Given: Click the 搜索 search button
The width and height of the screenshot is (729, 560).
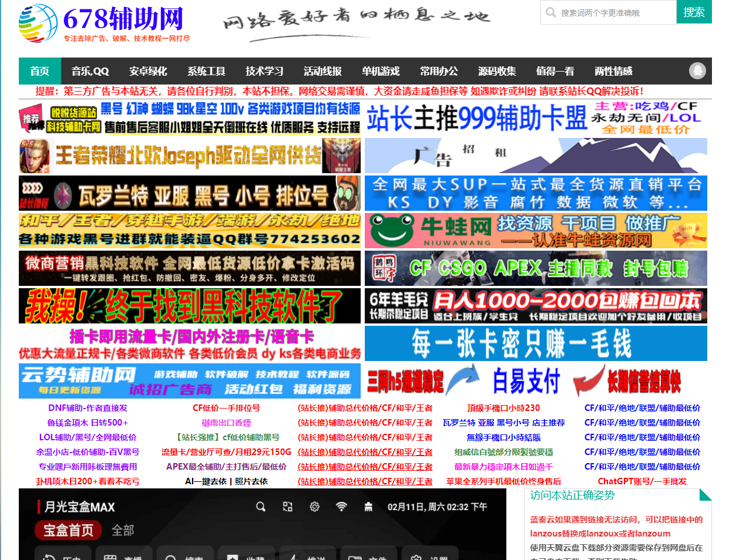Looking at the screenshot, I should pos(694,12).
